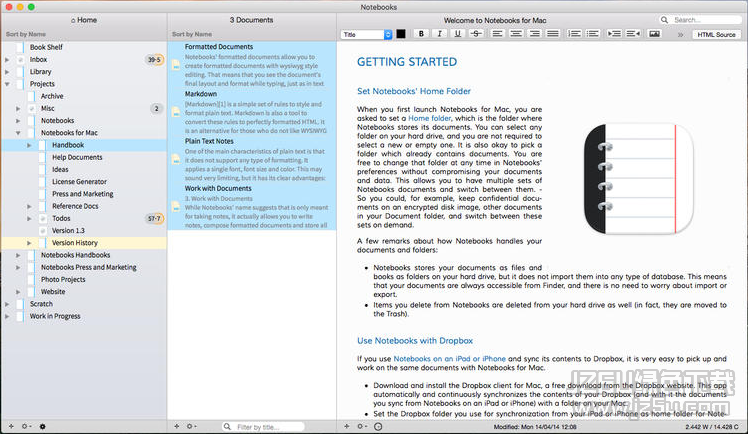Show more toolbar items via double chevron
Screen dimensions: 748x434
pyautogui.click(x=680, y=35)
